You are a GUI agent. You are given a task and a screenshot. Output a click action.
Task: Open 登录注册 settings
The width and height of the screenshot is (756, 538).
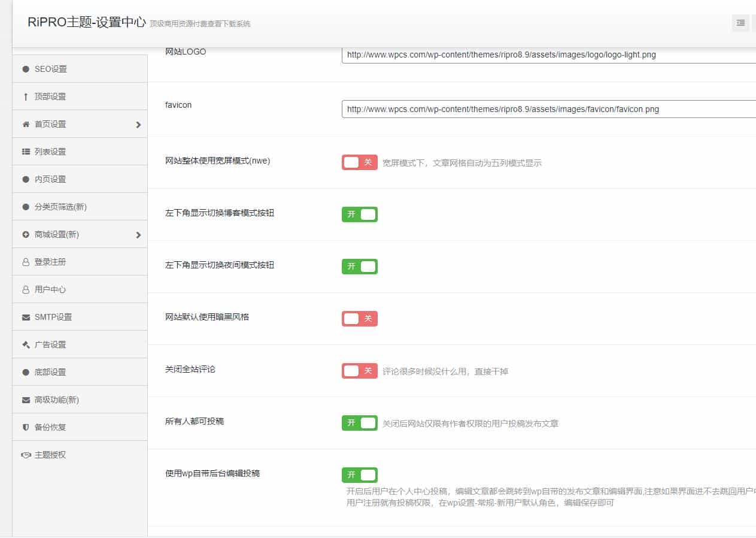tap(80, 262)
